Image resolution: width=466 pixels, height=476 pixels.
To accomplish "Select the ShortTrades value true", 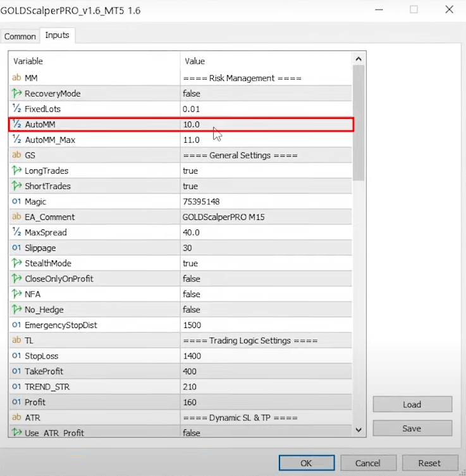I will (x=190, y=186).
